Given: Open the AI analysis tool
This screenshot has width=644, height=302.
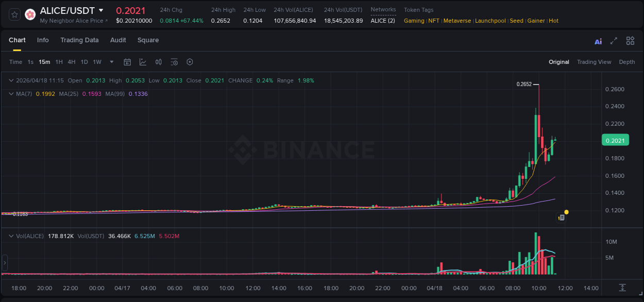Looking at the screenshot, I should pos(598,41).
